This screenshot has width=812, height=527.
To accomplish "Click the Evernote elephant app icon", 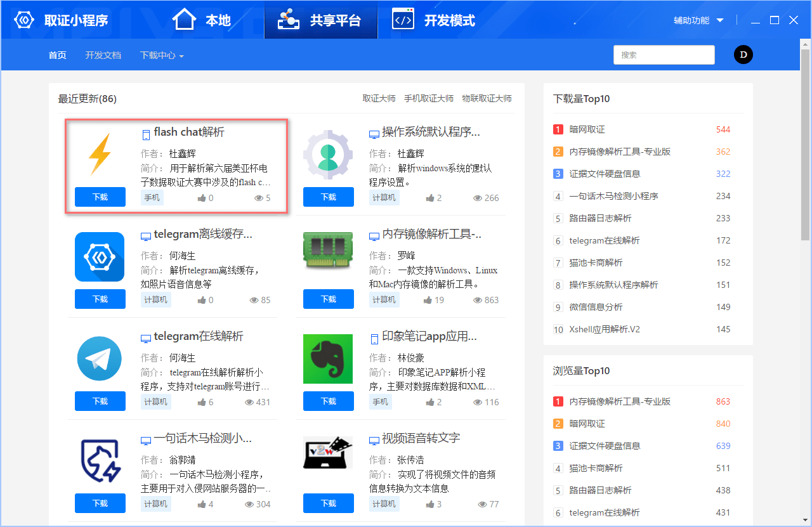I will pyautogui.click(x=328, y=358).
